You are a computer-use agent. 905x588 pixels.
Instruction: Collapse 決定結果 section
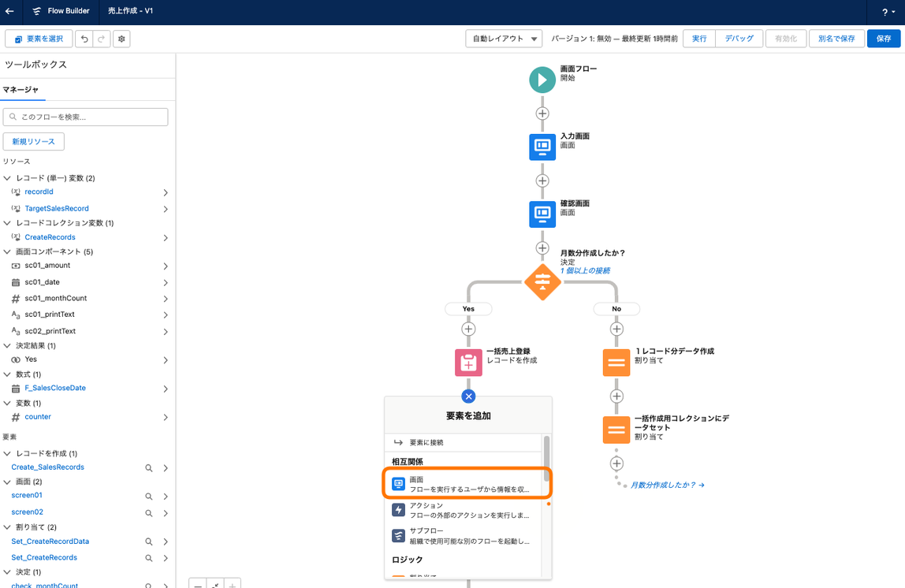click(8, 346)
